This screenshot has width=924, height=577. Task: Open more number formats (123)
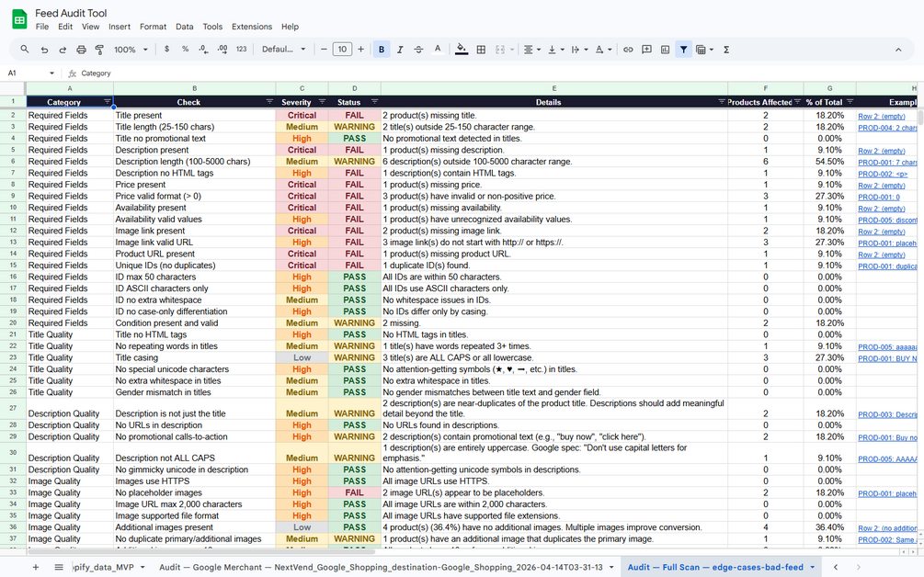[242, 50]
